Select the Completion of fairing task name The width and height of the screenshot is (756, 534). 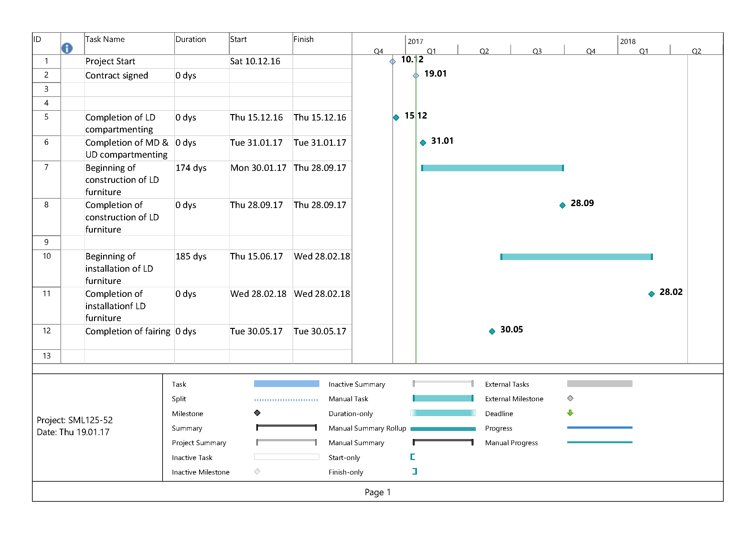tap(128, 331)
